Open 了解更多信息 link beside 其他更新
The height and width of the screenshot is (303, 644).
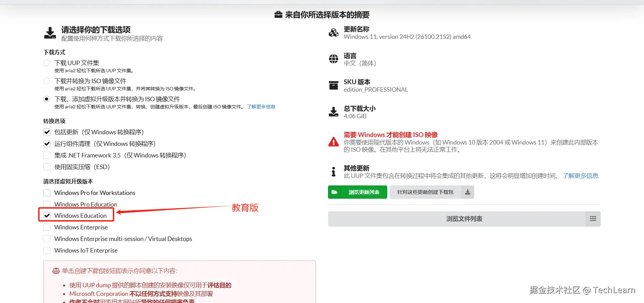click(580, 176)
